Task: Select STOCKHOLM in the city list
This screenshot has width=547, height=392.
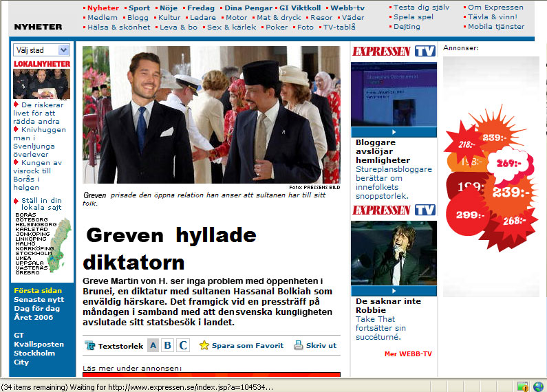Action: click(x=34, y=253)
